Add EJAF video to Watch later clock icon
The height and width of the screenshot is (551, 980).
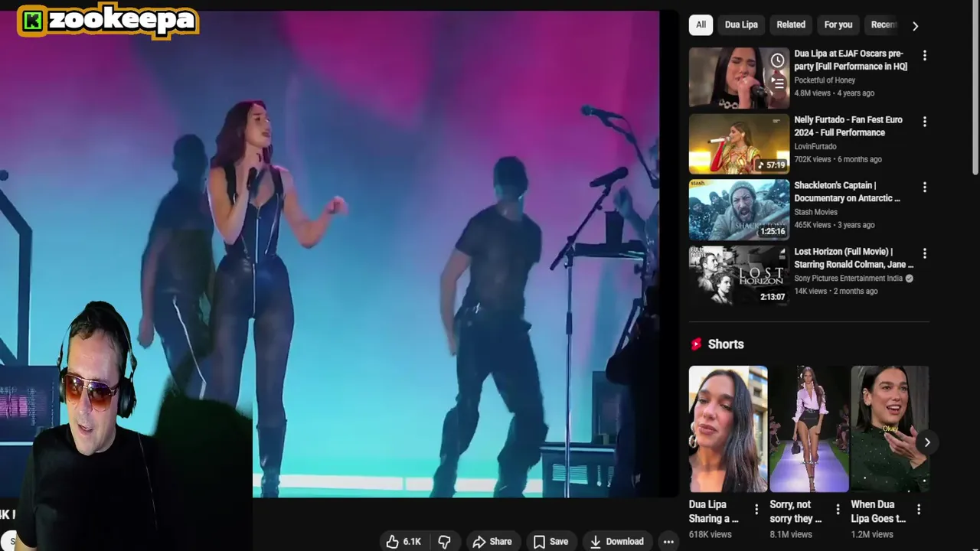tap(777, 60)
